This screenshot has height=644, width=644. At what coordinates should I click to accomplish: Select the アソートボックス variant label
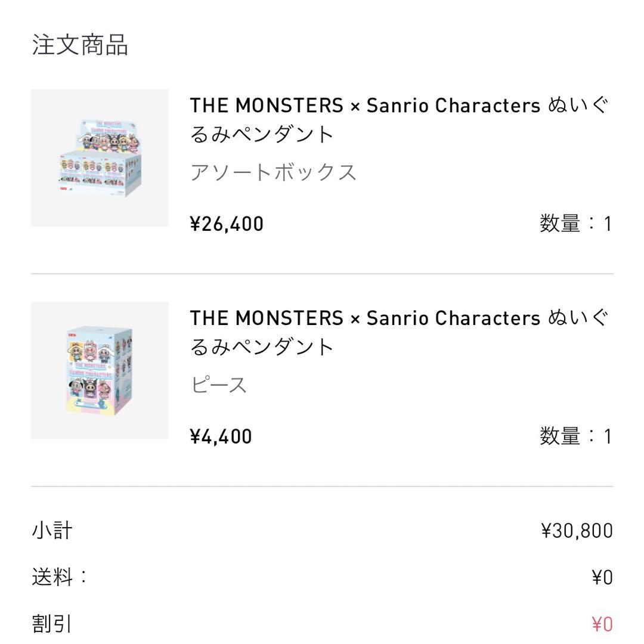pyautogui.click(x=273, y=172)
